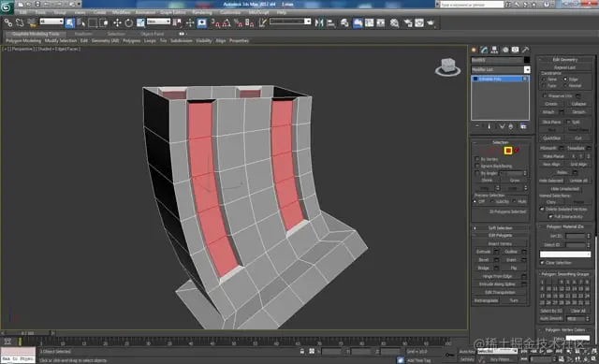Open the 3ds Max application menu logo

(x=7, y=7)
